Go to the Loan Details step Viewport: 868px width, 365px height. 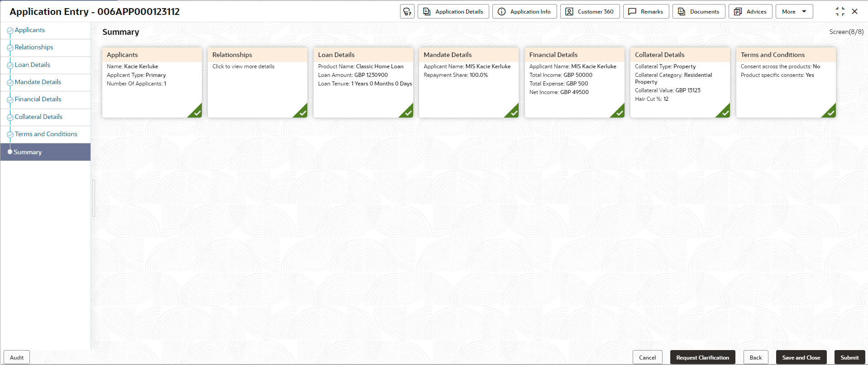33,65
